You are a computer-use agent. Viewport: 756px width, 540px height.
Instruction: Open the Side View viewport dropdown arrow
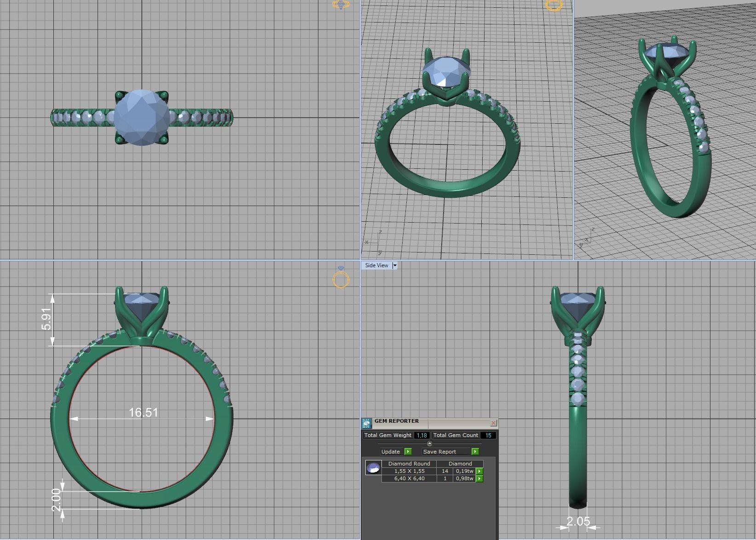coord(394,265)
